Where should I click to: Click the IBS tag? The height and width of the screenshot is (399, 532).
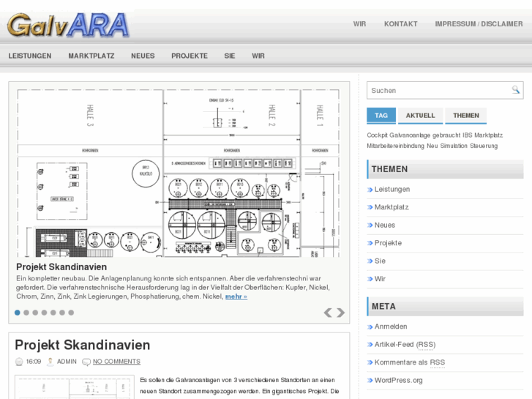(467, 135)
